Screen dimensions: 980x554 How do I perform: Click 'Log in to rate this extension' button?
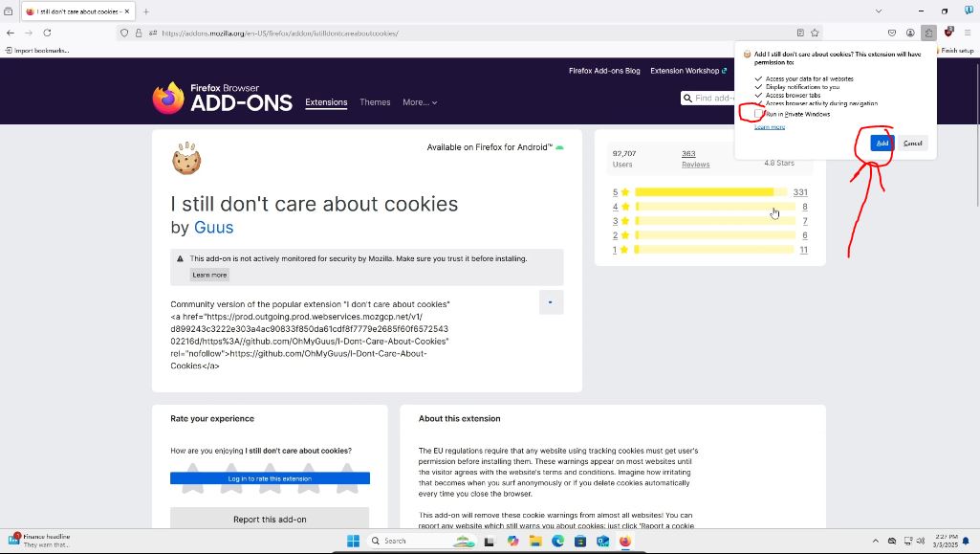270,478
